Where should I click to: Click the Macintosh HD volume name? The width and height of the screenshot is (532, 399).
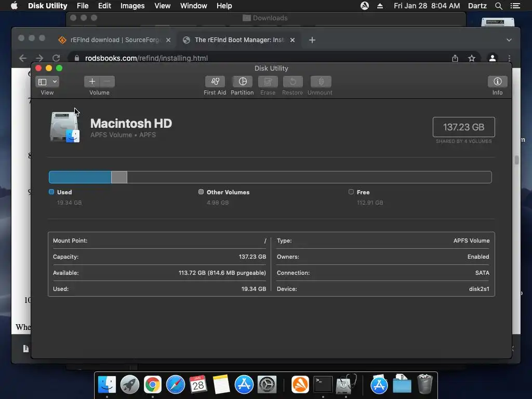[131, 123]
